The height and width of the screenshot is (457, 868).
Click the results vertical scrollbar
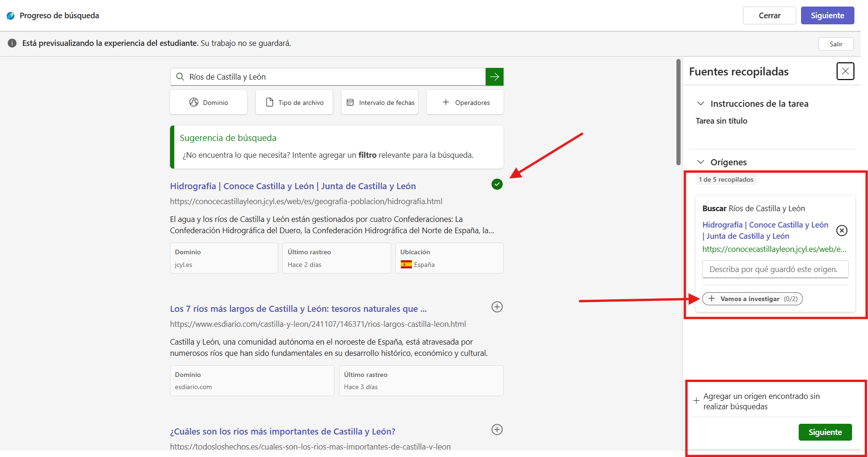click(x=678, y=112)
